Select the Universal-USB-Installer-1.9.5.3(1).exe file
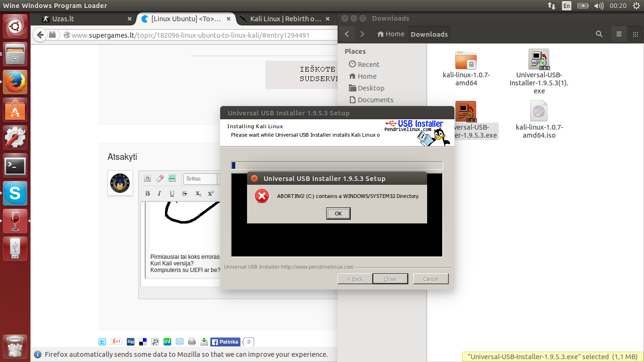Image resolution: width=644 pixels, height=362 pixels. pyautogui.click(x=539, y=72)
